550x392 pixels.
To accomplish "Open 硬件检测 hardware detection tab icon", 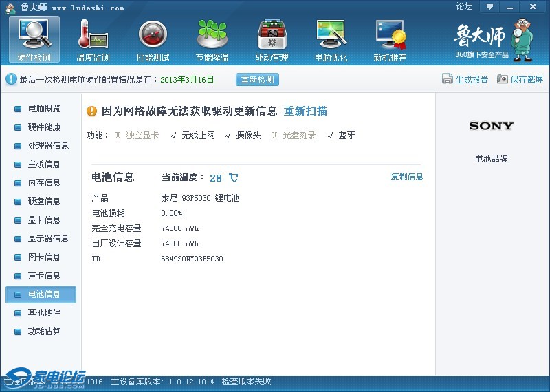I will [x=34, y=34].
